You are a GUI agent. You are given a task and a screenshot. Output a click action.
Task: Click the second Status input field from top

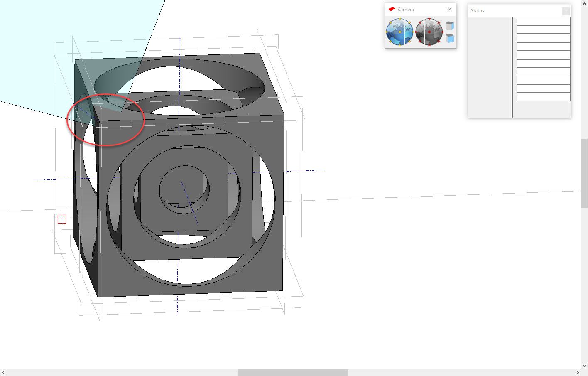[x=544, y=29]
